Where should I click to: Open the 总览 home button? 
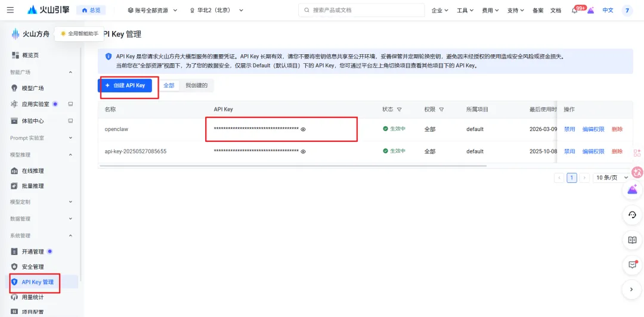pos(91,10)
